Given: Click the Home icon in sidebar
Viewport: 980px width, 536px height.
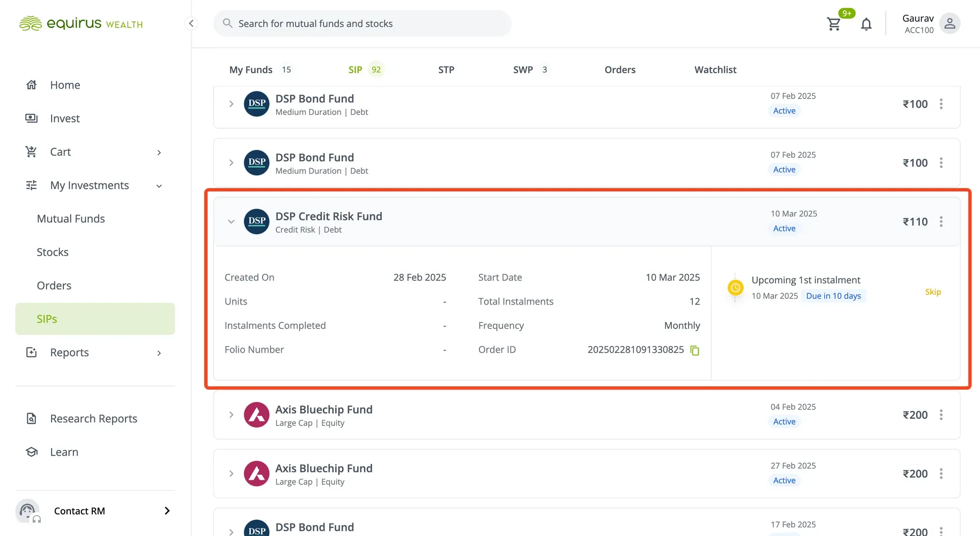Looking at the screenshot, I should click(x=32, y=85).
